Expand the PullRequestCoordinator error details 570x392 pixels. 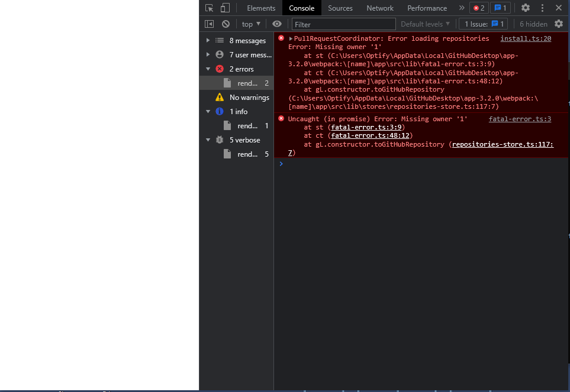click(290, 38)
